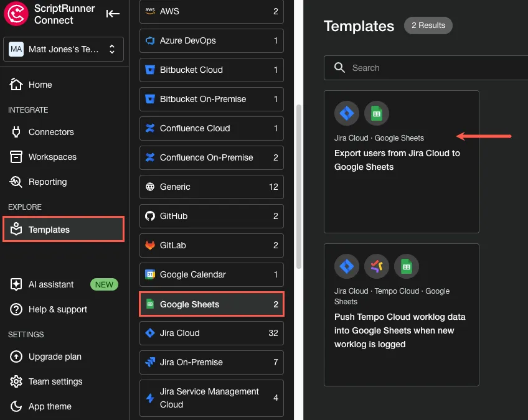Filter templates by Confluence On-Premise
528x420 pixels.
[212, 158]
